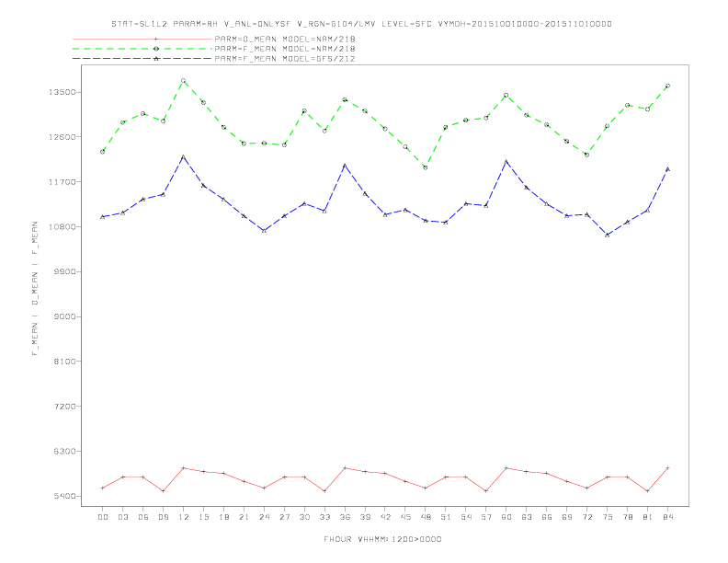Image resolution: width=728 pixels, height=563 pixels.
Task: Click the x-axis tick label 42
Action: pos(385,517)
